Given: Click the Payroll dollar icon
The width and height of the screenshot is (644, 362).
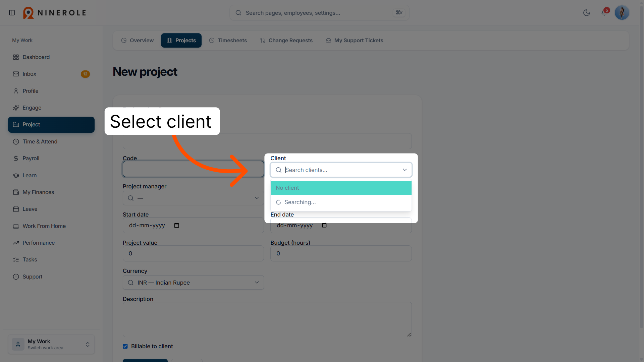Looking at the screenshot, I should pyautogui.click(x=16, y=158).
